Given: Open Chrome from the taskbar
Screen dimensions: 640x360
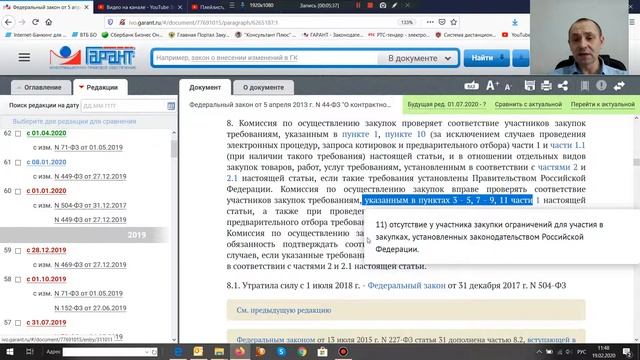Looking at the screenshot, I should pyautogui.click(x=302, y=351).
